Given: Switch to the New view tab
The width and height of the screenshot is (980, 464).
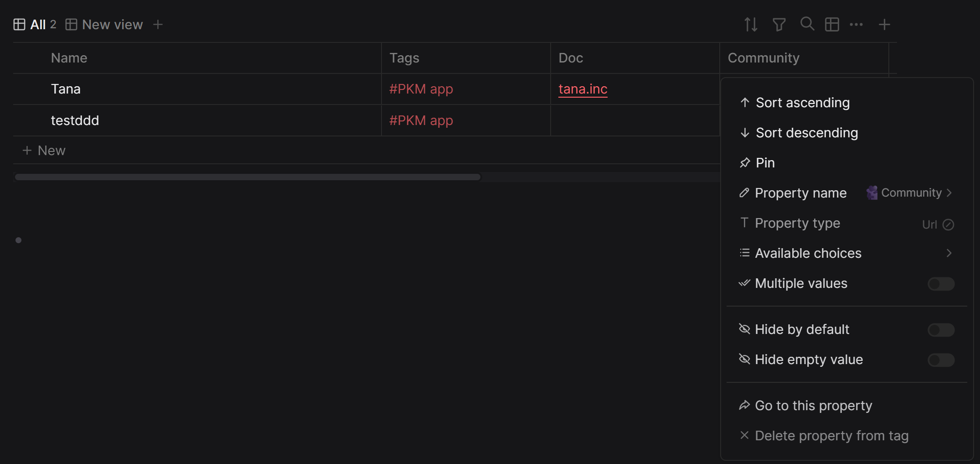Looking at the screenshot, I should click(105, 24).
